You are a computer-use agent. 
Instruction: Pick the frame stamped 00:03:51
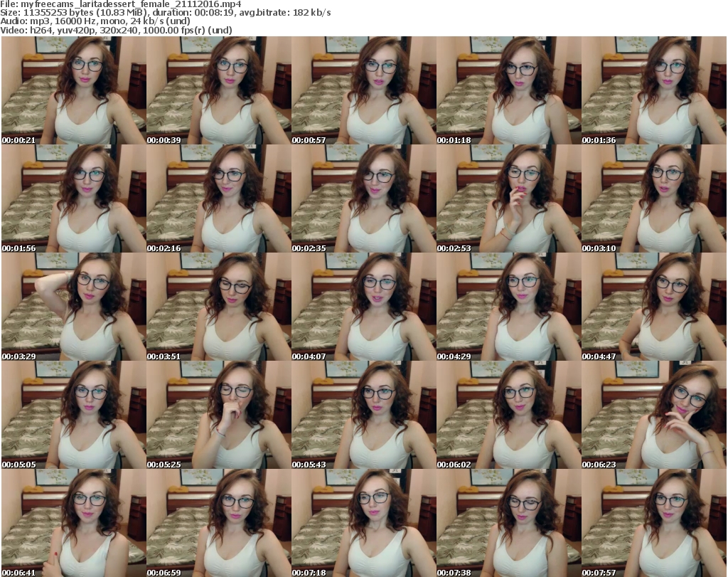click(219, 307)
